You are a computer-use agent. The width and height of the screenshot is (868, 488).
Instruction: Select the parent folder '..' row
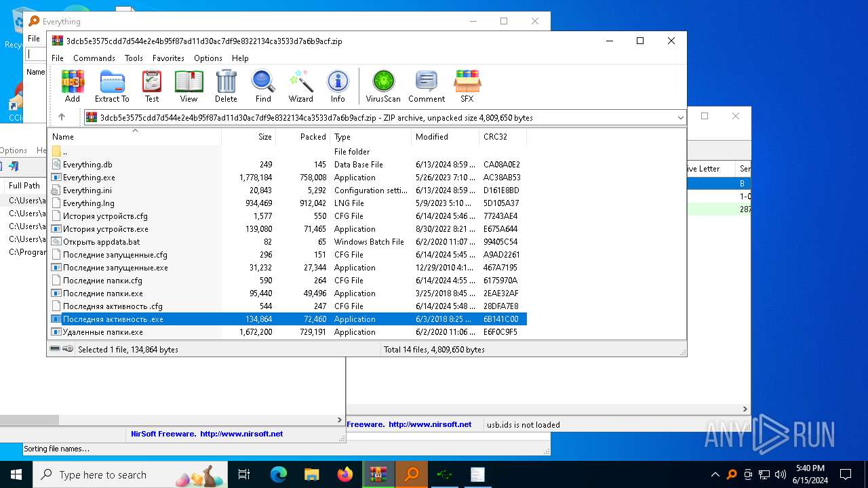(x=288, y=152)
